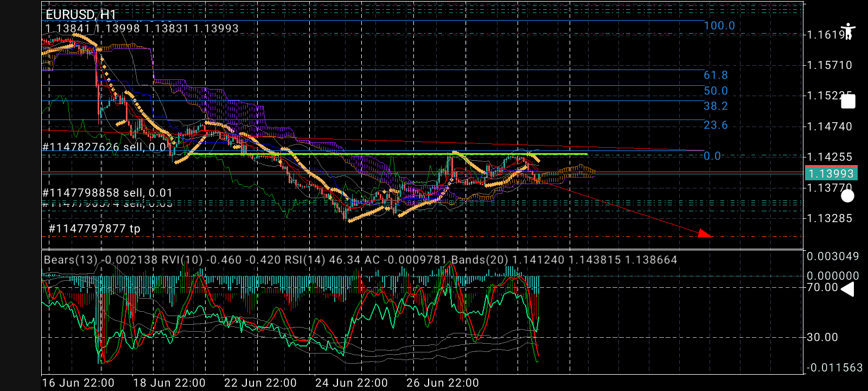868x391 pixels.
Task: Tap the 16 Jun 22:00 time axis label
Action: [x=78, y=383]
